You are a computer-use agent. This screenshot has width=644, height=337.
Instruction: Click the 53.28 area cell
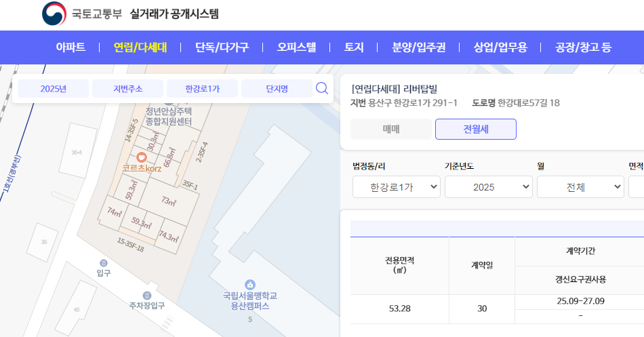point(400,309)
